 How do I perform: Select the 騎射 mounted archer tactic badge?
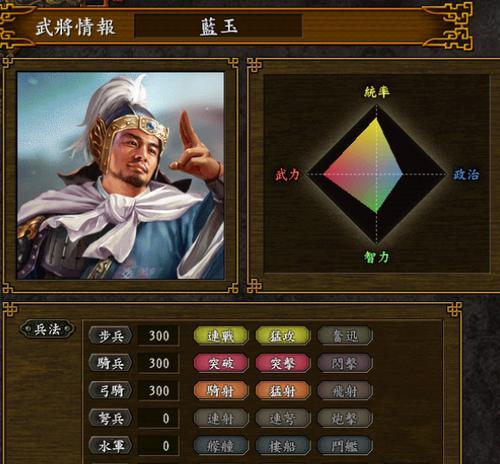coord(221,391)
